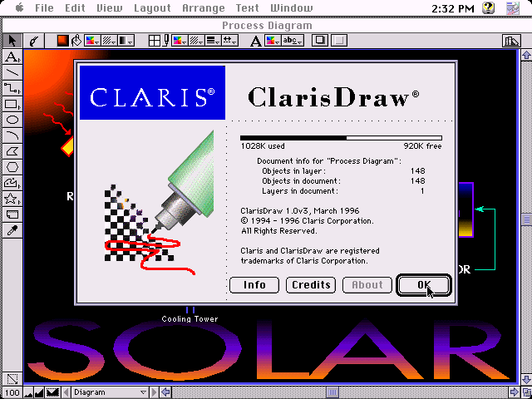Image resolution: width=532 pixels, height=399 pixels.
Task: Click the pen indicator icon in toolbar
Action: 166,41
